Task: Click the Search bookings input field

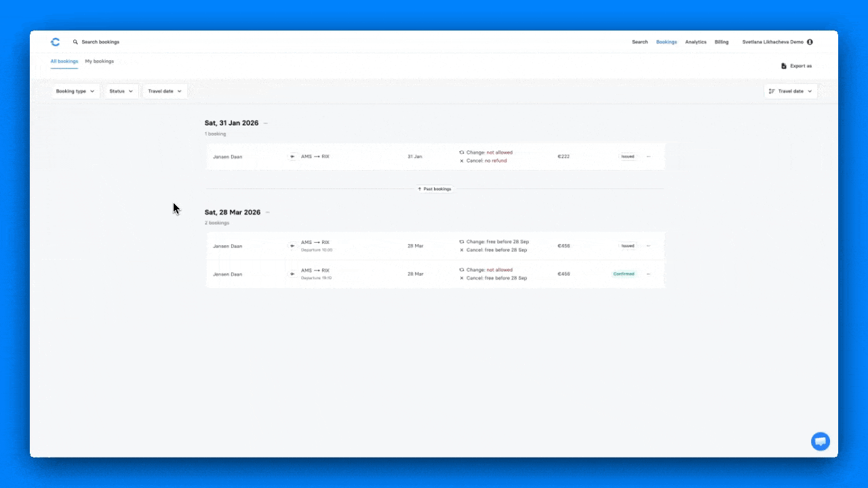Action: tap(100, 41)
